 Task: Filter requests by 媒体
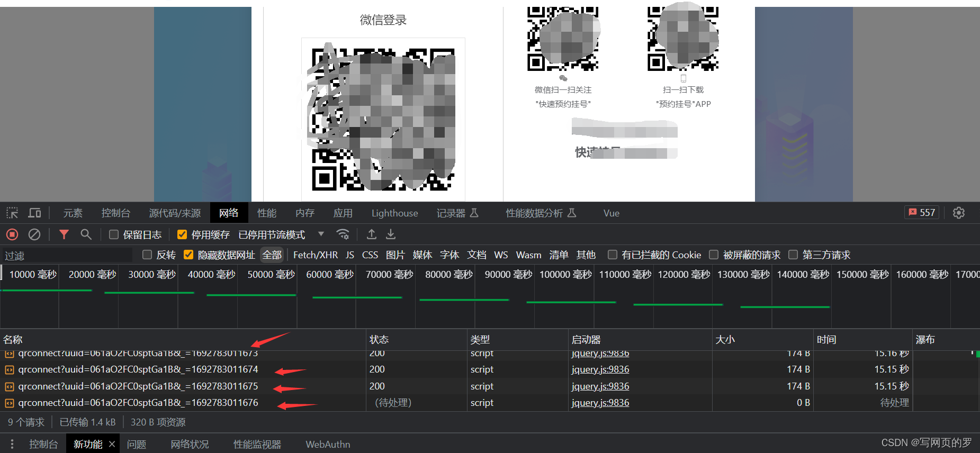coord(422,255)
